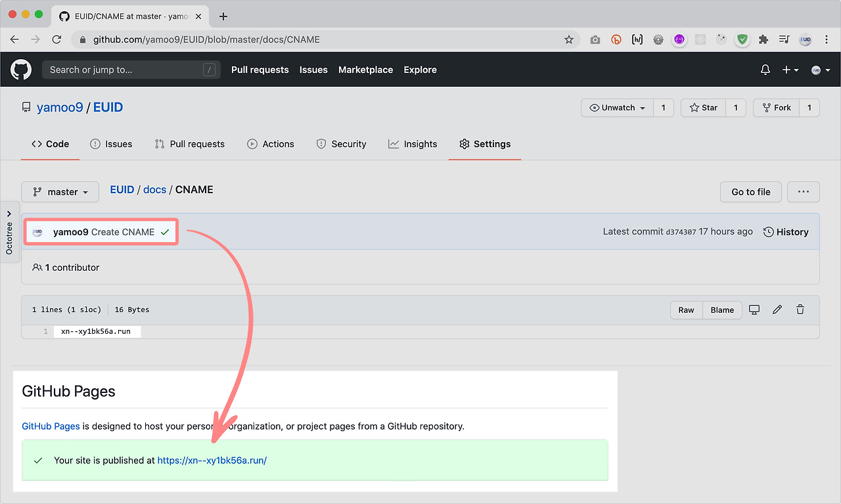Image resolution: width=841 pixels, height=504 pixels.
Task: Open commit d374307
Action: 681,232
